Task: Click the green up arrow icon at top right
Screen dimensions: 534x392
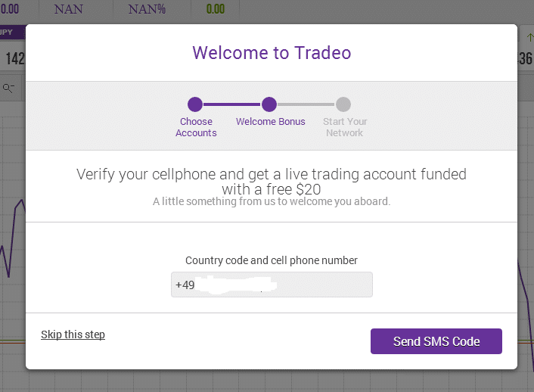Action: [x=530, y=37]
